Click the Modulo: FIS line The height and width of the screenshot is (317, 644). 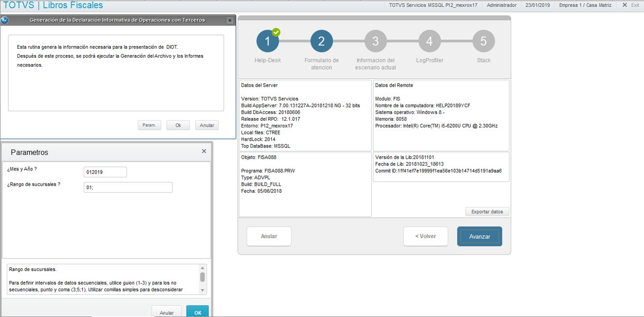coord(388,98)
